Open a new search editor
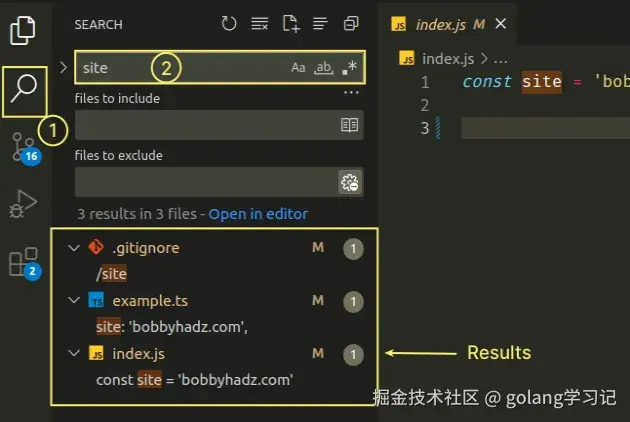The image size is (630, 422). [290, 24]
